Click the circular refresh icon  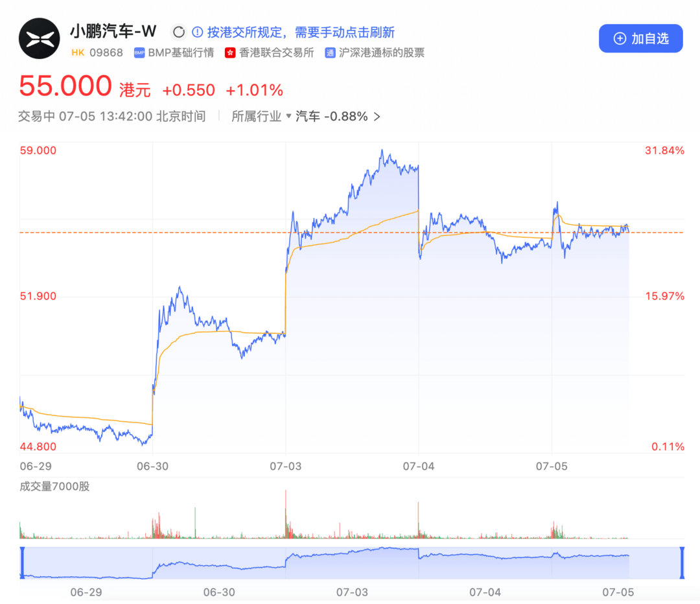click(x=179, y=32)
